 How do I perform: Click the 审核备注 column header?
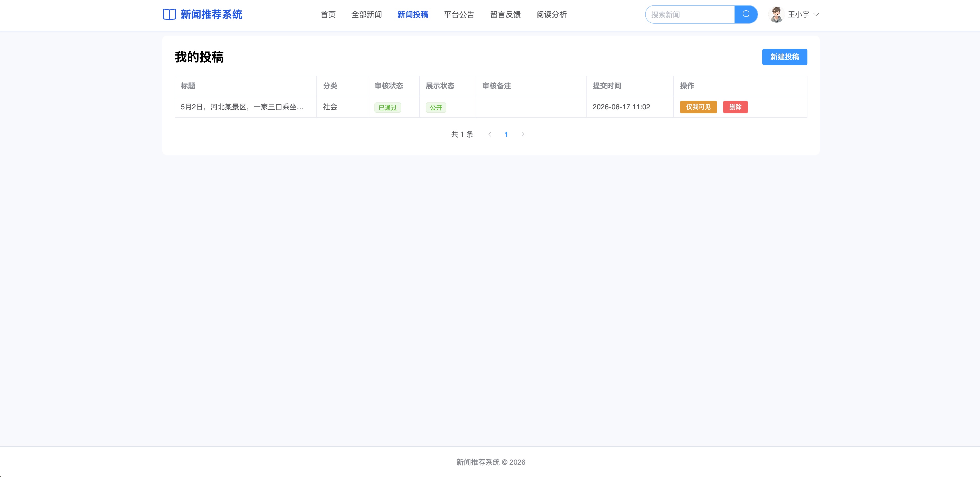(496, 85)
